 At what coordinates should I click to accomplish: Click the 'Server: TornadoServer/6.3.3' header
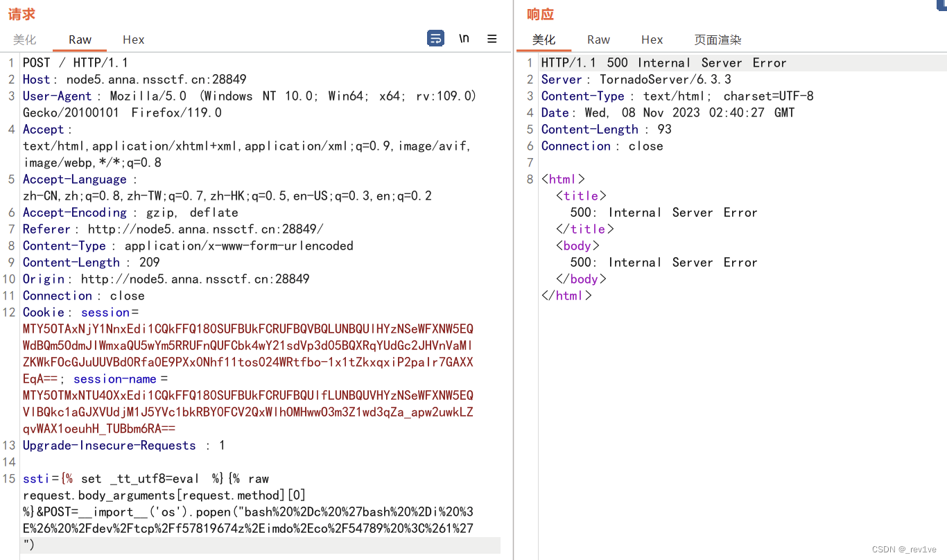[636, 79]
